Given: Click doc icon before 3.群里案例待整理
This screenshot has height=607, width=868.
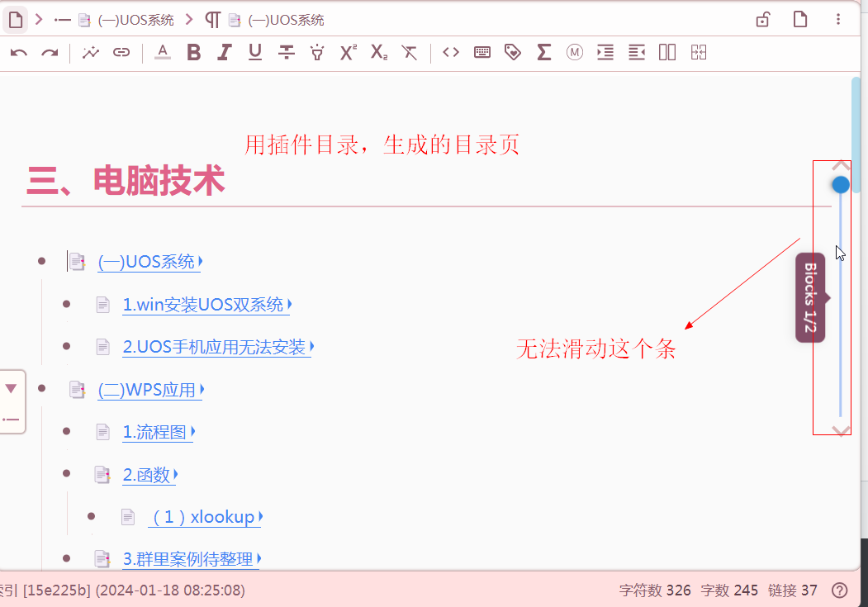Looking at the screenshot, I should pyautogui.click(x=102, y=559).
